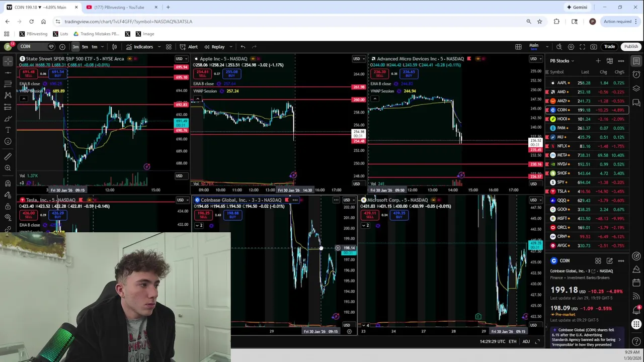Open COIN news headline about U.K. ads

click(586, 337)
